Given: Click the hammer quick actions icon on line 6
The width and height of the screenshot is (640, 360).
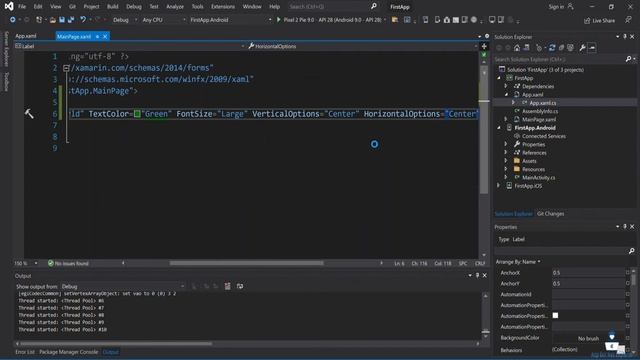Looking at the screenshot, I should pyautogui.click(x=29, y=113).
